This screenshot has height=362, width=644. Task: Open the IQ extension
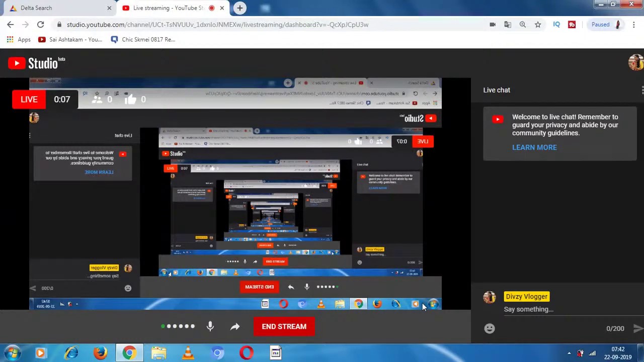556,24
